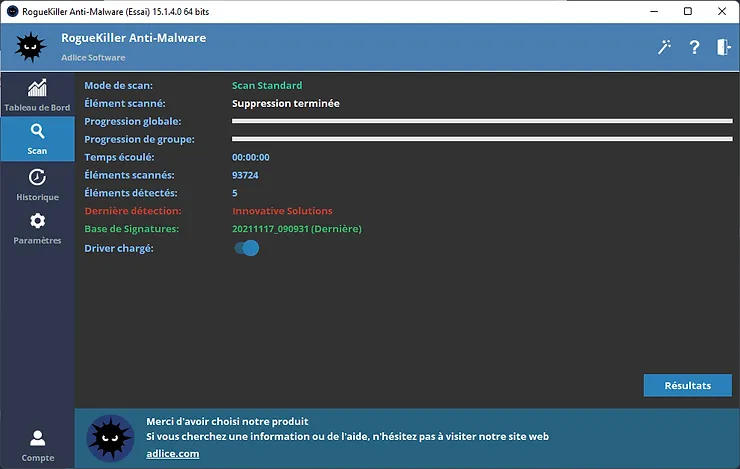The width and height of the screenshot is (740, 469).
Task: Click the 'Éléments scannés:' label
Action: pyautogui.click(x=129, y=175)
